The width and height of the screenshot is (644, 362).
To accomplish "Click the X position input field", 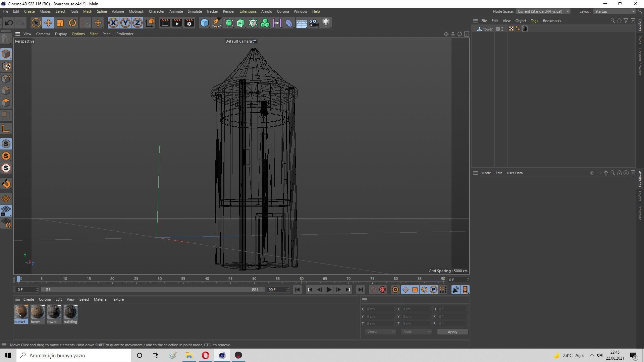I will 380,309.
